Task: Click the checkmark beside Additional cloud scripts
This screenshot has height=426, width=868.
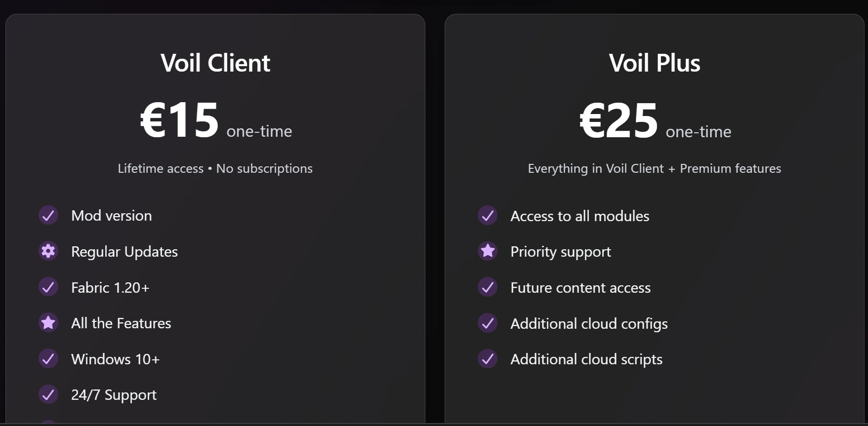Action: pos(488,359)
